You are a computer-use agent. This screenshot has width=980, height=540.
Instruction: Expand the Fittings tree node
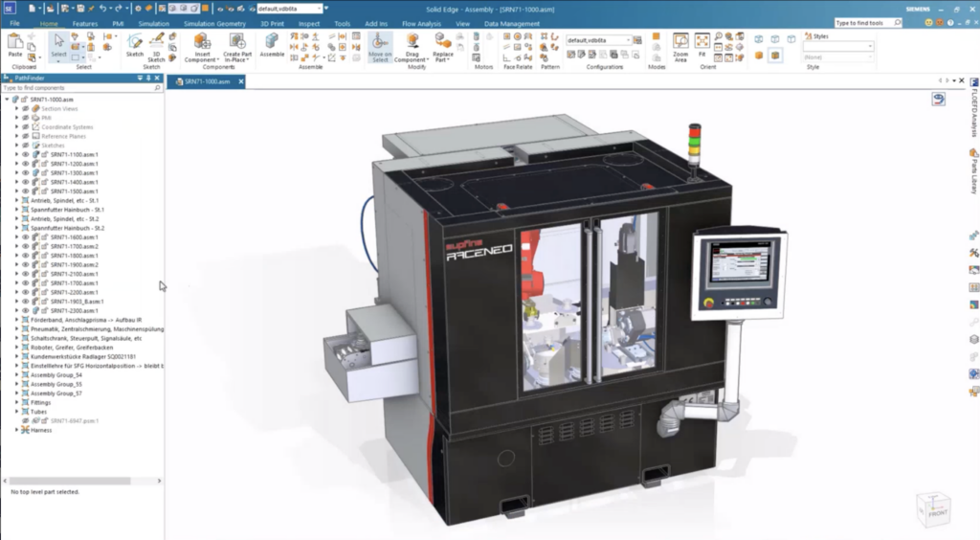coord(16,402)
